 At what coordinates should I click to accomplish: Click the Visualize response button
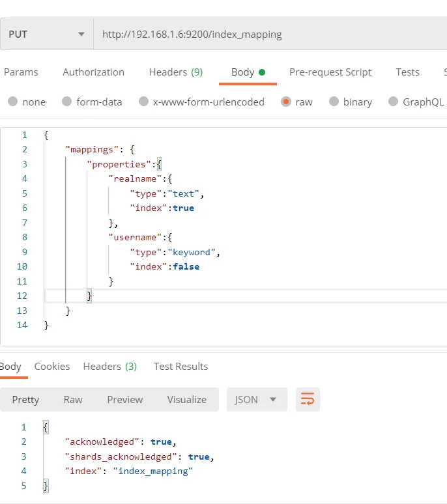click(x=186, y=399)
